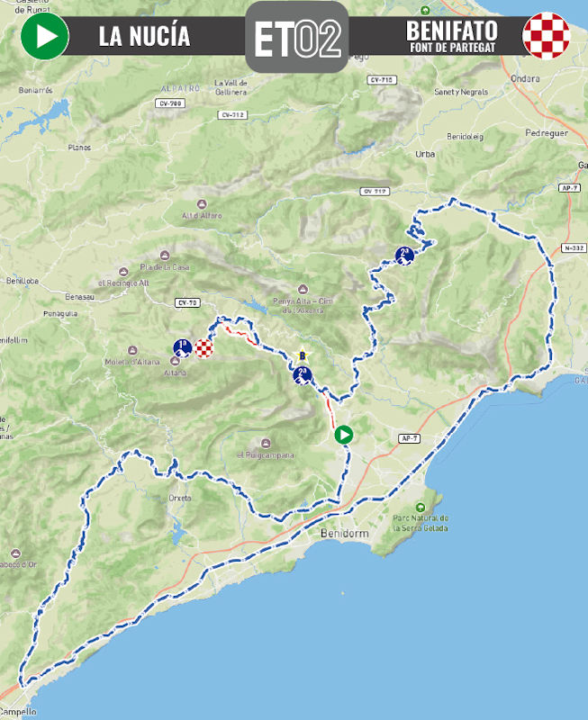Click the ET02 stage badge
Image resolution: width=588 pixels, height=720 pixels.
(296, 39)
